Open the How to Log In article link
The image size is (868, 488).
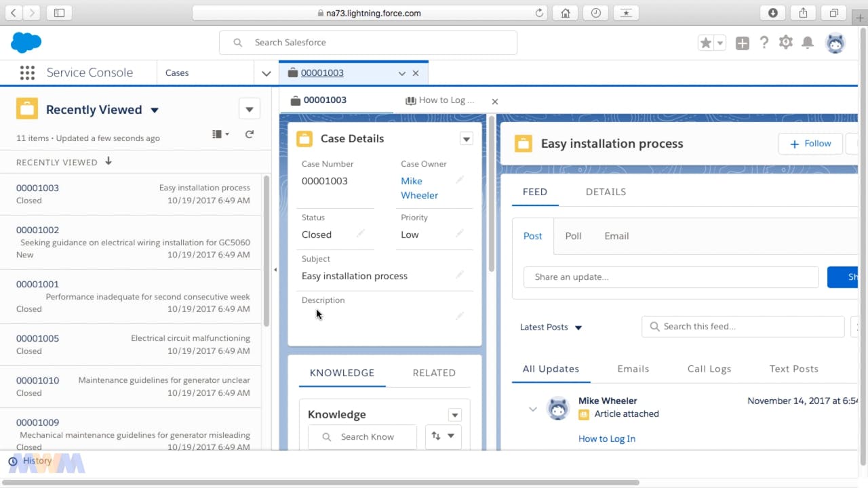607,439
